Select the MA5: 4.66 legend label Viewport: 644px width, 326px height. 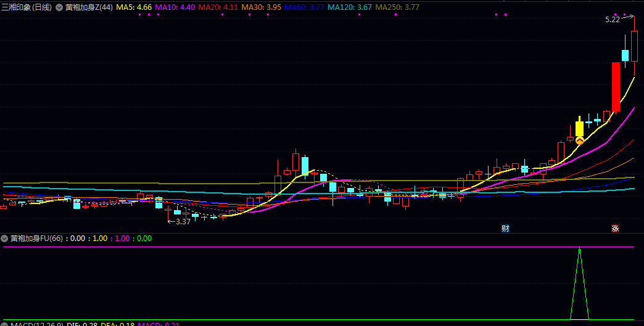point(134,7)
